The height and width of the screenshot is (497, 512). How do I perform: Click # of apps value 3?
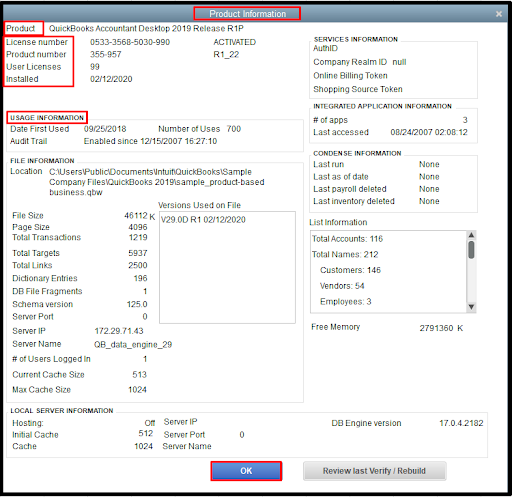point(465,120)
